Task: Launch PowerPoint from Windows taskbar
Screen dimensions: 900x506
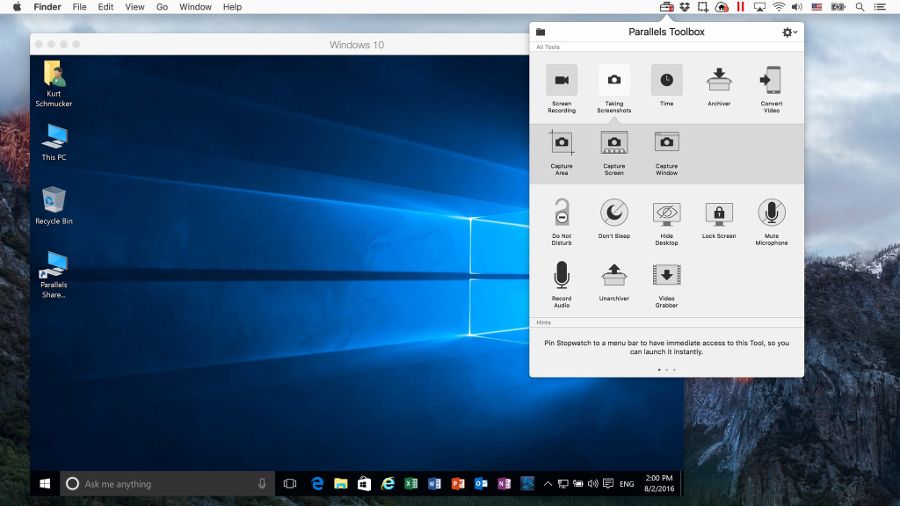Action: click(457, 484)
